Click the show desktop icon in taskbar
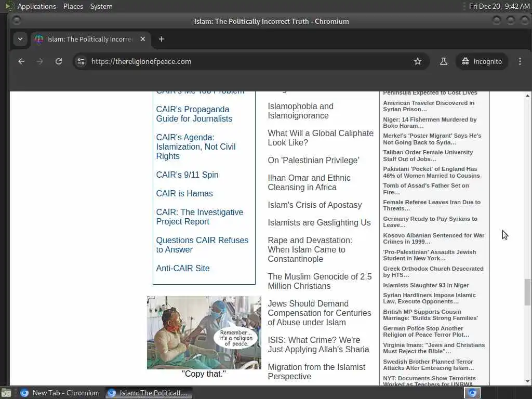532x399 pixels. click(6, 393)
